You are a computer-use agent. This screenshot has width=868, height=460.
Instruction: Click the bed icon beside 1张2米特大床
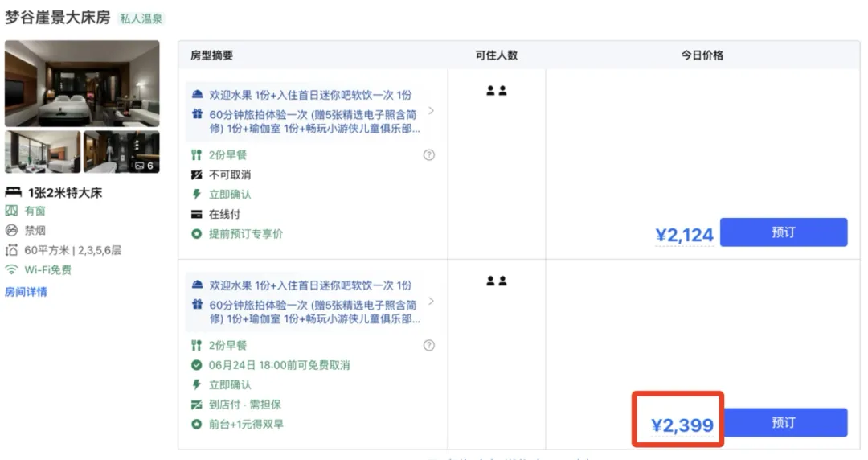14,192
